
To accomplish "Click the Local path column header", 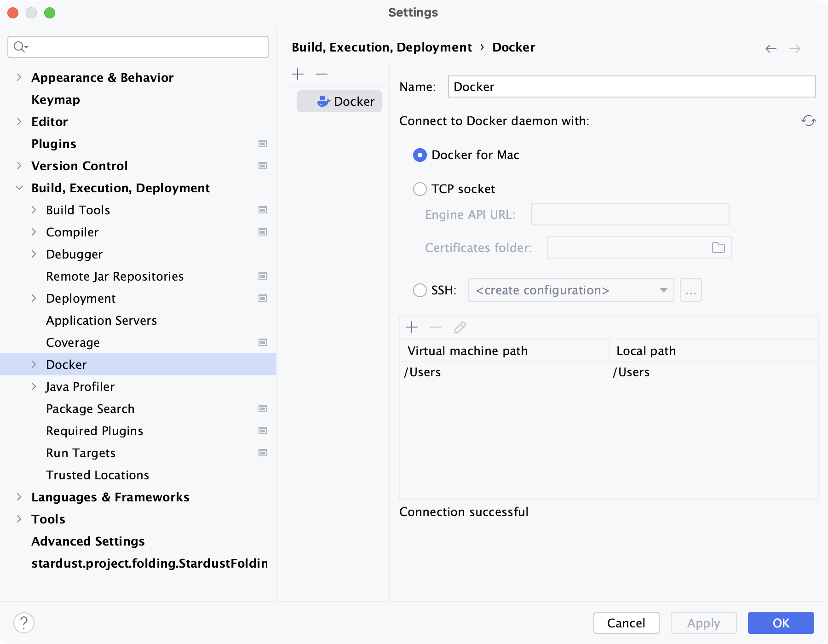I will coord(713,351).
